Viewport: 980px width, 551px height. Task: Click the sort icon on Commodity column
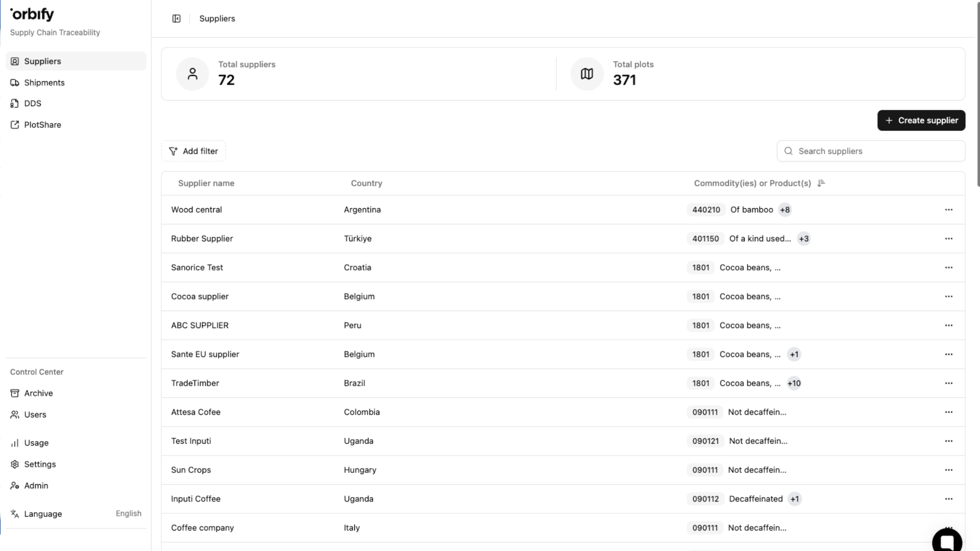click(x=821, y=183)
